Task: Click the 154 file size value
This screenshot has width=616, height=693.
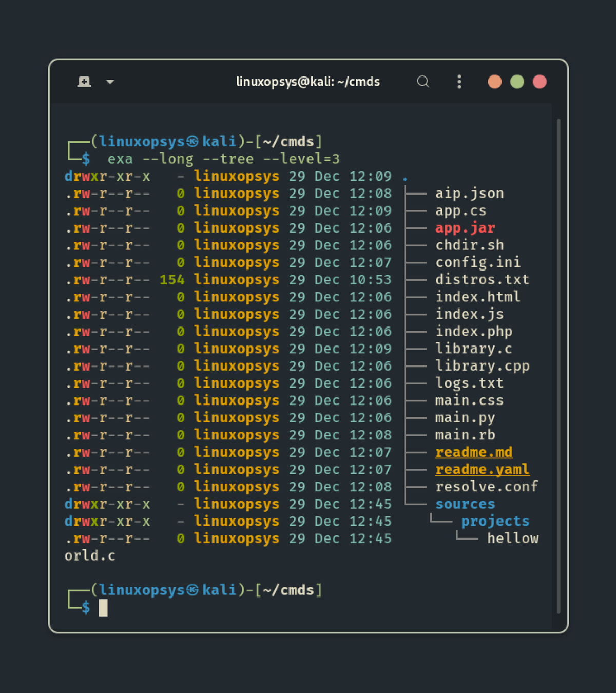Action: [x=172, y=280]
